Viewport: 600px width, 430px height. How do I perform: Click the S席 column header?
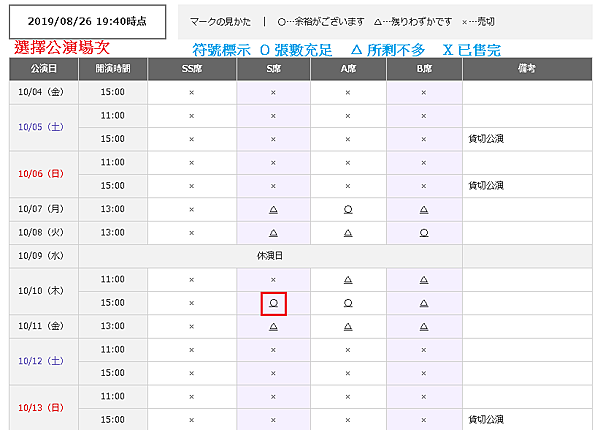click(273, 69)
